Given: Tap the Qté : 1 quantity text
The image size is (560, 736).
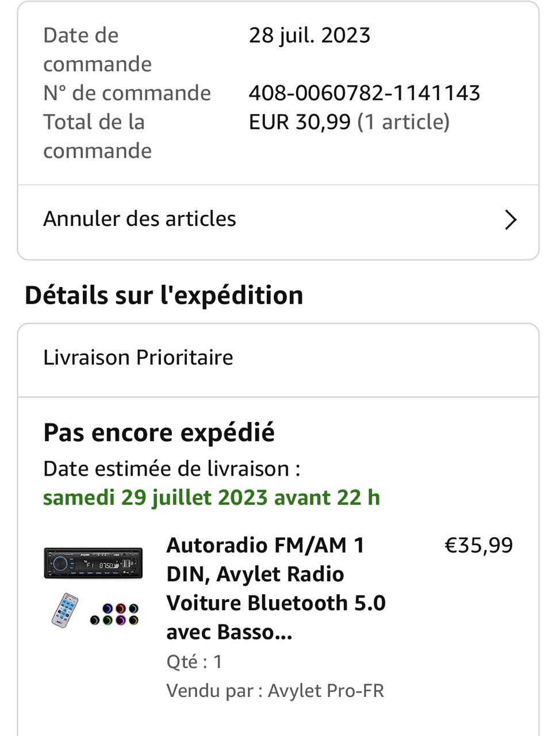Looking at the screenshot, I should [x=194, y=662].
